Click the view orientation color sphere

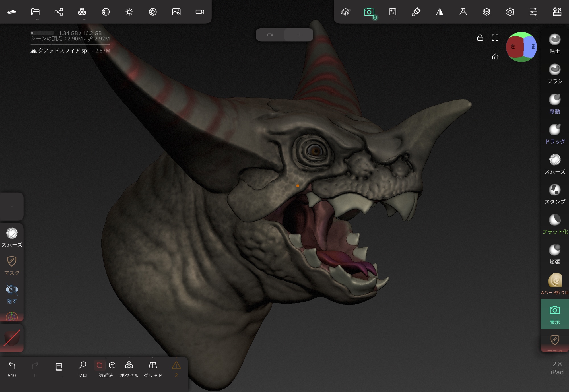pos(521,47)
